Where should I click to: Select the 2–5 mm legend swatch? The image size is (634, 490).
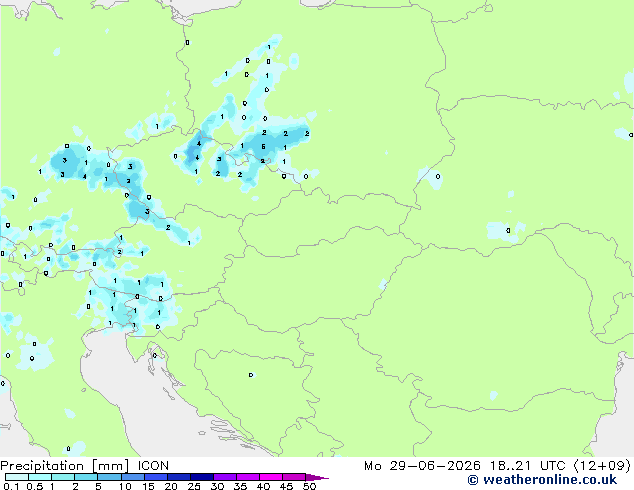[x=86, y=477]
